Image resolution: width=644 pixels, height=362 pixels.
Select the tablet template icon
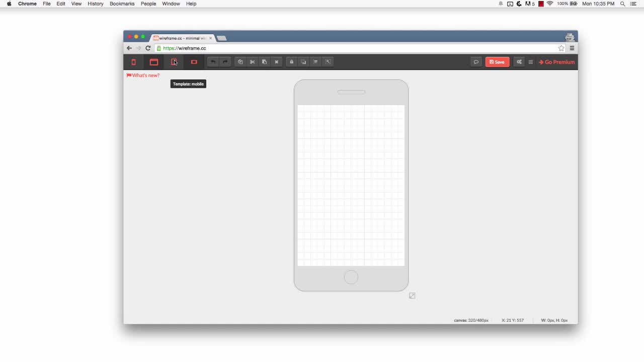174,62
